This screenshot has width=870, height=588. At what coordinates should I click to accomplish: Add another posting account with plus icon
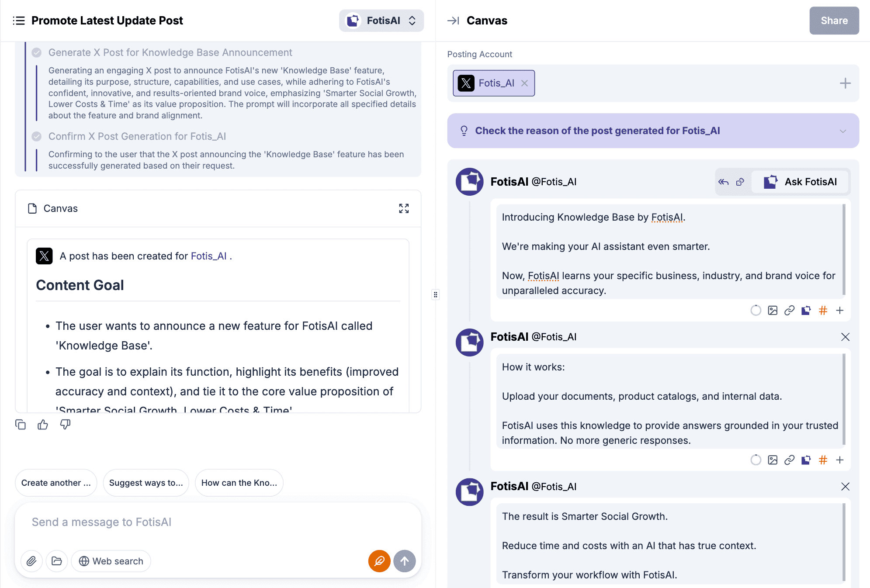coord(845,83)
